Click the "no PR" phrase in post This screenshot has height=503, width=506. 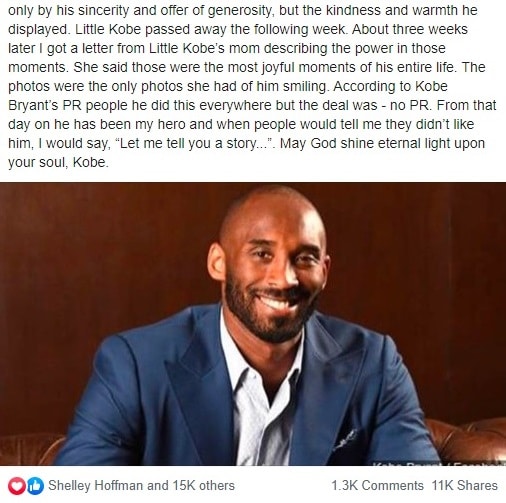[411, 105]
